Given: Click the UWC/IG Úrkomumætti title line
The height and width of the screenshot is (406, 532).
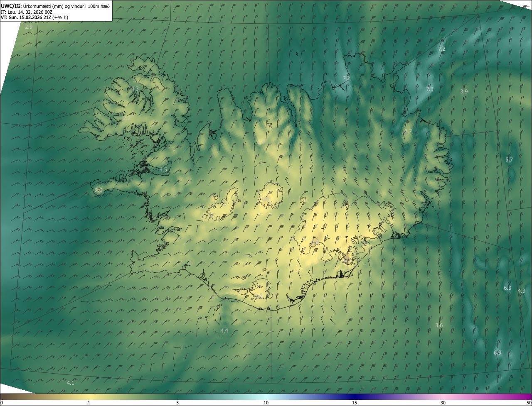Looking at the screenshot, I should [55, 6].
